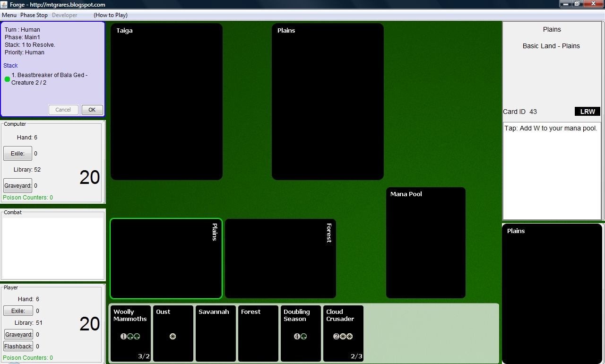This screenshot has height=364, width=605.
Task: Tap the highlighted Plains land on battlefield
Action: coord(166,259)
